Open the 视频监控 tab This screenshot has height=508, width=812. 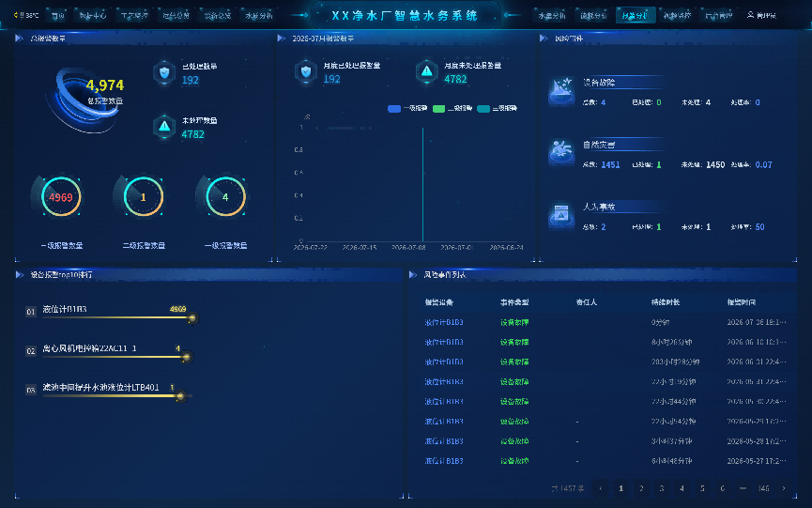677,16
